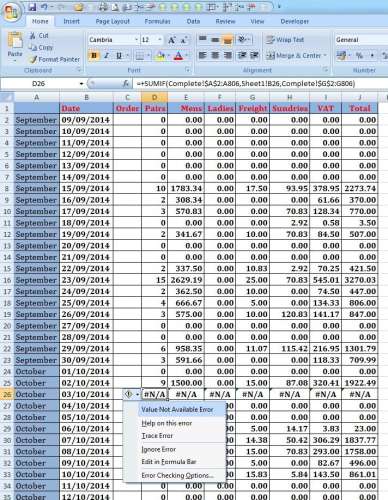
Task: Select Ignore Error in the menu
Action: pyautogui.click(x=158, y=449)
